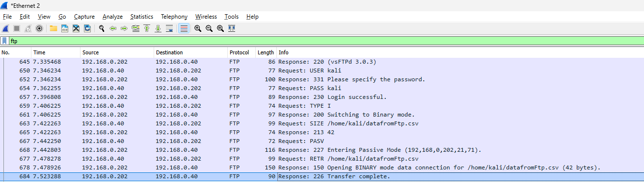Select packet 661 Switching to Binary mode
644x191 pixels.
pyautogui.click(x=322, y=115)
